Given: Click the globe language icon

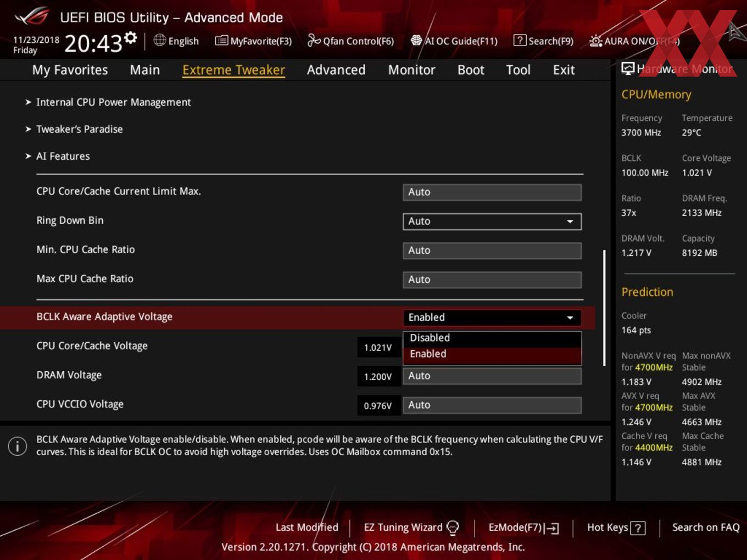Looking at the screenshot, I should [x=159, y=40].
